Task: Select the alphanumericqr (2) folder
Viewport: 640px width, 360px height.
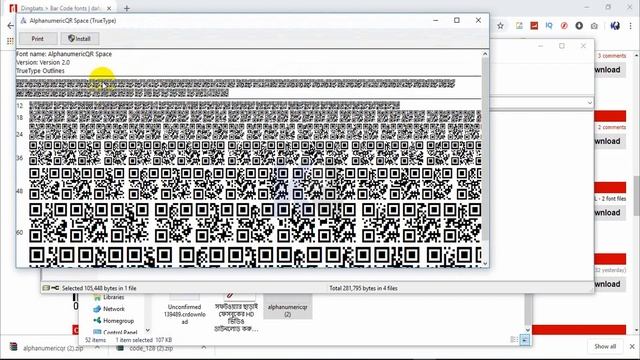Action: click(x=288, y=307)
